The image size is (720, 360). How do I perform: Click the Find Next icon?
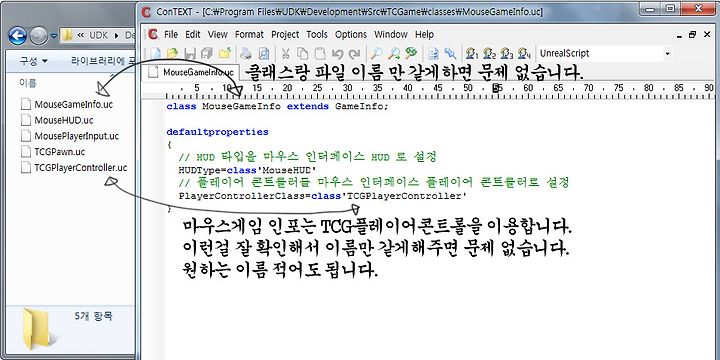394,53
